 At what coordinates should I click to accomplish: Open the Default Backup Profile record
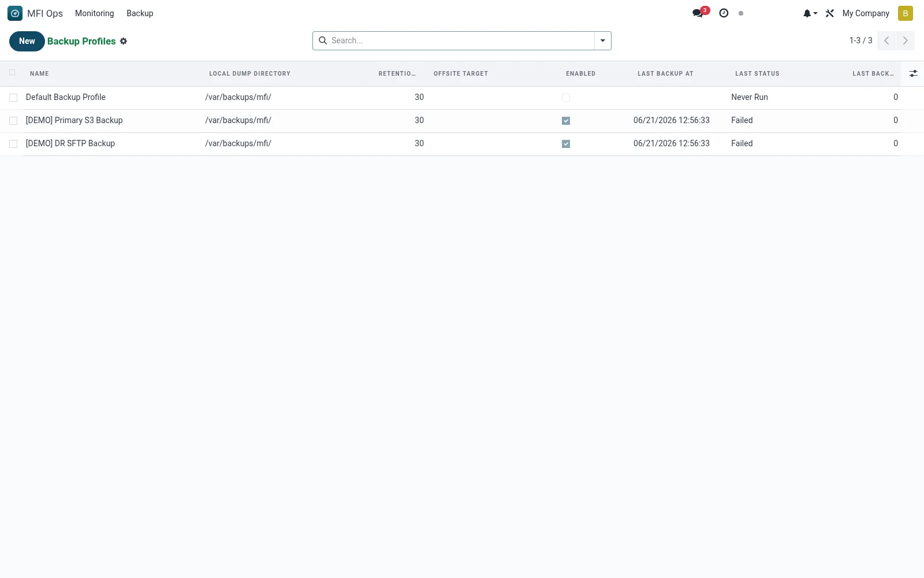(x=66, y=97)
